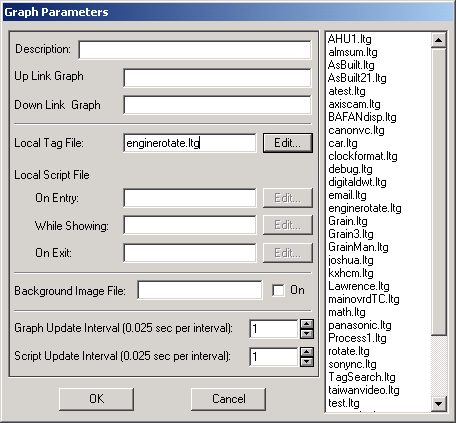Pick clockformat.ltg from the file list

click(363, 156)
